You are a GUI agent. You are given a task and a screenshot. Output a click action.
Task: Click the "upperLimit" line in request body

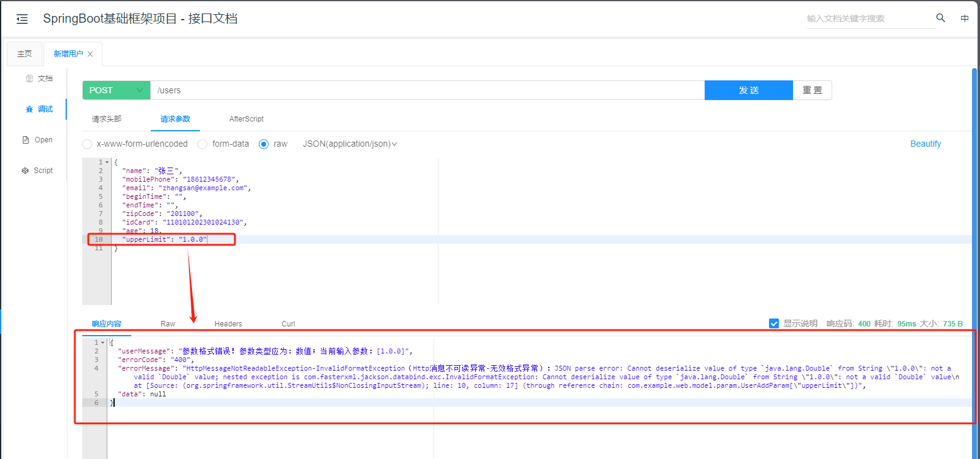(x=165, y=239)
